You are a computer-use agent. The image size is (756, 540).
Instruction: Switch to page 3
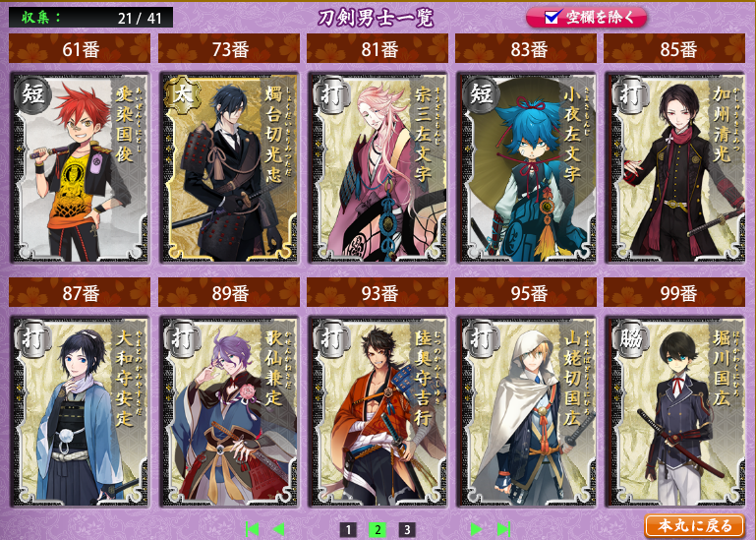407,530
